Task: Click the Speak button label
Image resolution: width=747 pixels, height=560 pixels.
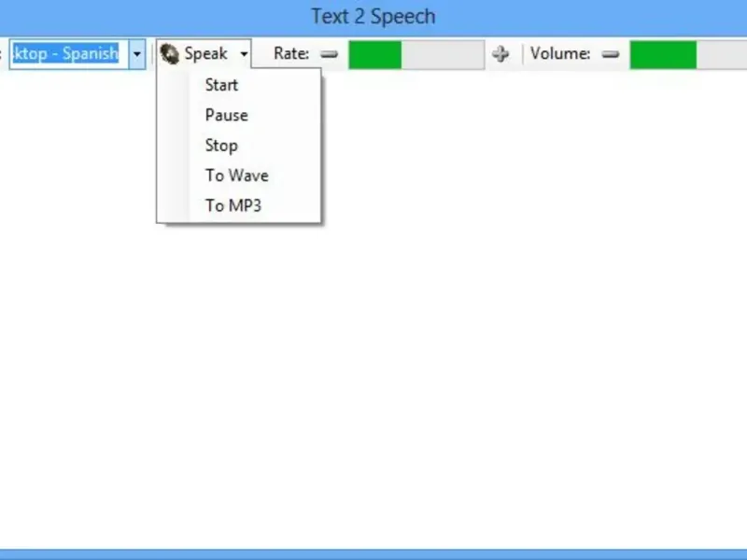Action: [x=205, y=53]
